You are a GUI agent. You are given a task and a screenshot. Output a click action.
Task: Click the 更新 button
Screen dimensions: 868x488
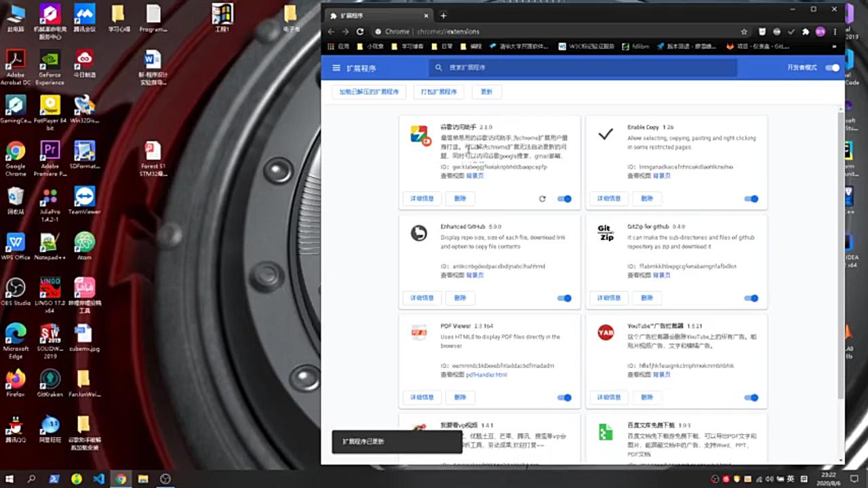point(486,91)
